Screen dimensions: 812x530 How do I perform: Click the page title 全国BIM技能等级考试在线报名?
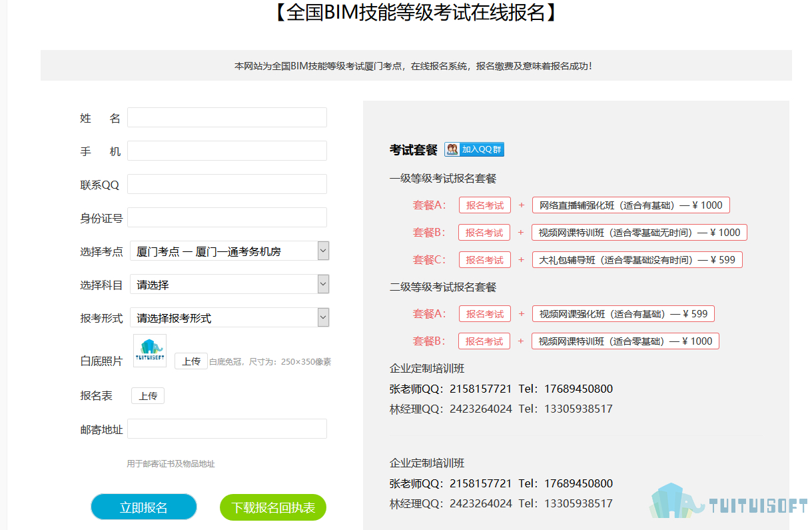[x=416, y=13]
